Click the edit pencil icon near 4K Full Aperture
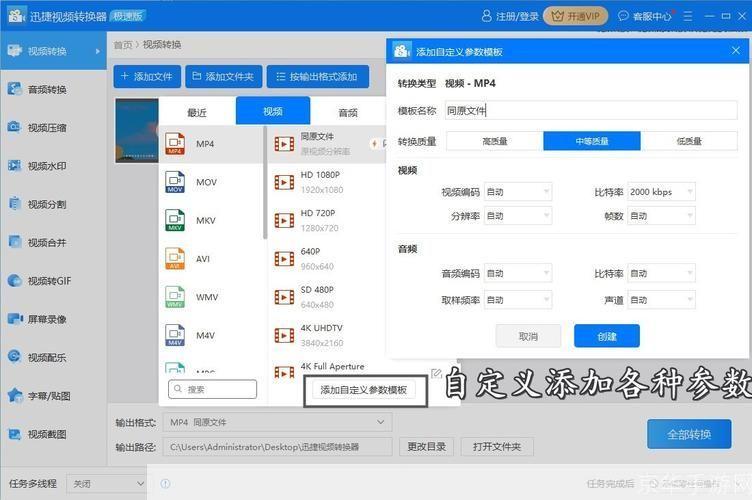Viewport: 752px width, 500px height. coord(436,373)
